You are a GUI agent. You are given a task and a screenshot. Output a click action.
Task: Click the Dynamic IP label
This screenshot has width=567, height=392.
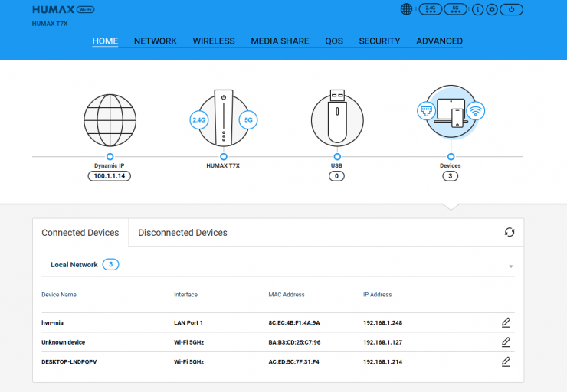[110, 165]
